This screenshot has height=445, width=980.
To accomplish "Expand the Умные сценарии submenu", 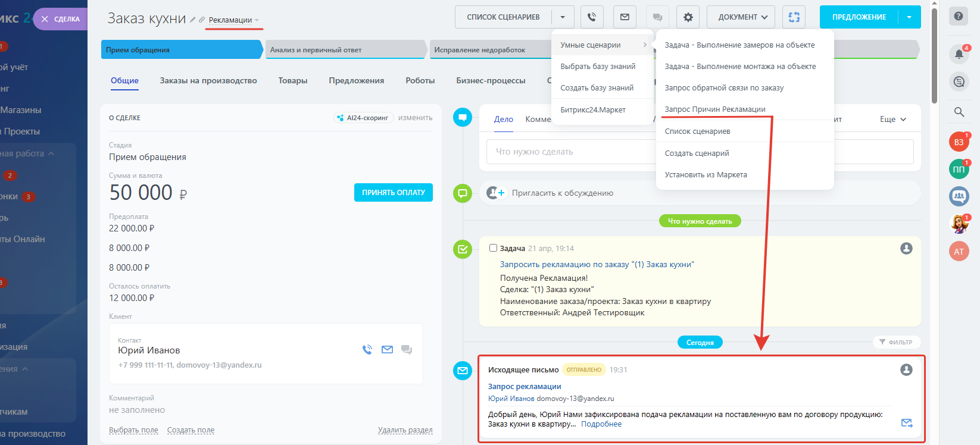I will (603, 45).
